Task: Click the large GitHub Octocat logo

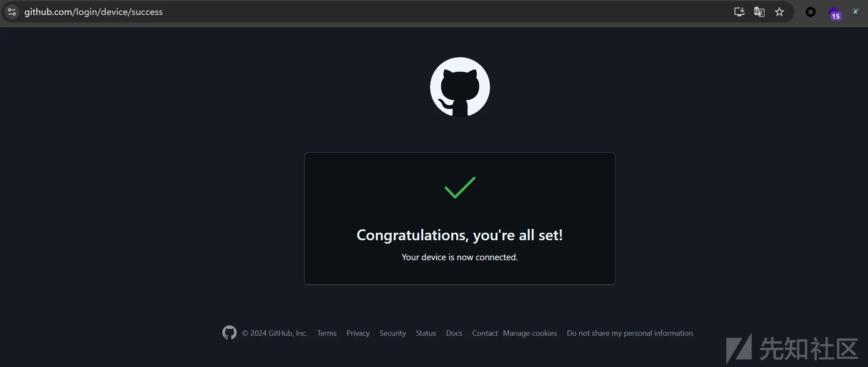Action: (460, 87)
